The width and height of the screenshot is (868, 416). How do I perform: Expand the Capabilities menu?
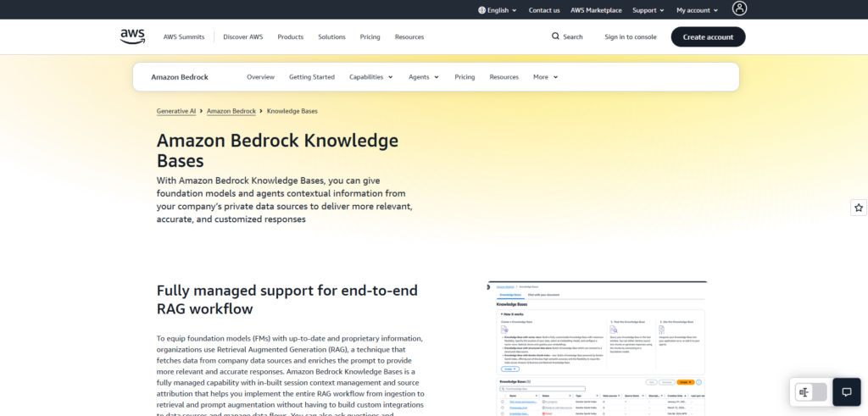click(371, 77)
